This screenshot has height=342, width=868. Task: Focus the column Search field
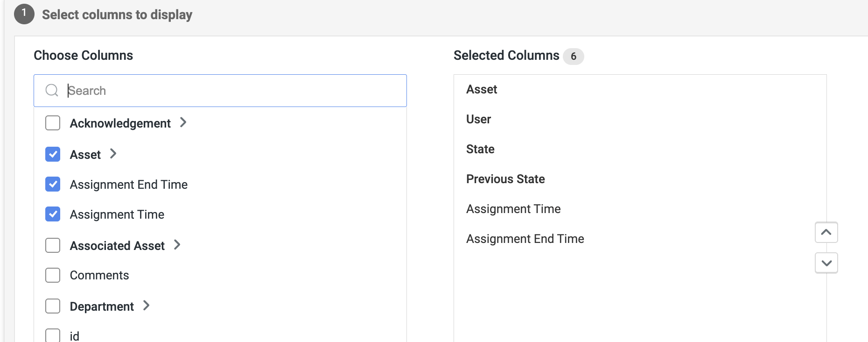pyautogui.click(x=233, y=91)
